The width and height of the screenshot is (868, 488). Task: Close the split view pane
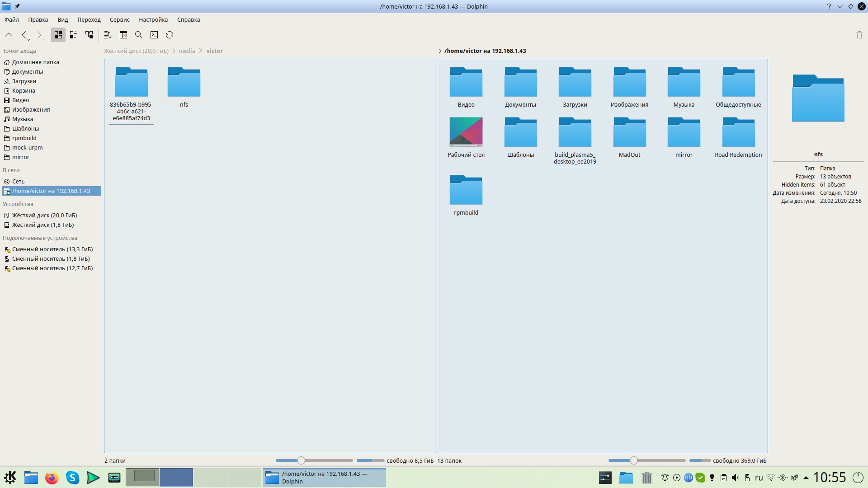123,35
